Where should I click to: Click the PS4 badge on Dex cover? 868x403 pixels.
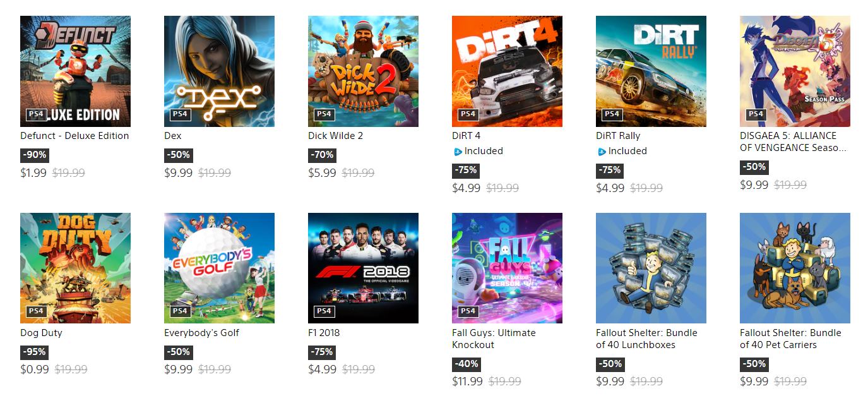pyautogui.click(x=180, y=114)
